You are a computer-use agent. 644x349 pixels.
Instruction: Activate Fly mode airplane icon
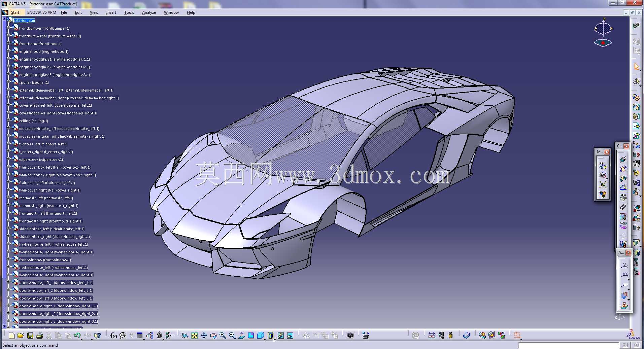coord(184,336)
